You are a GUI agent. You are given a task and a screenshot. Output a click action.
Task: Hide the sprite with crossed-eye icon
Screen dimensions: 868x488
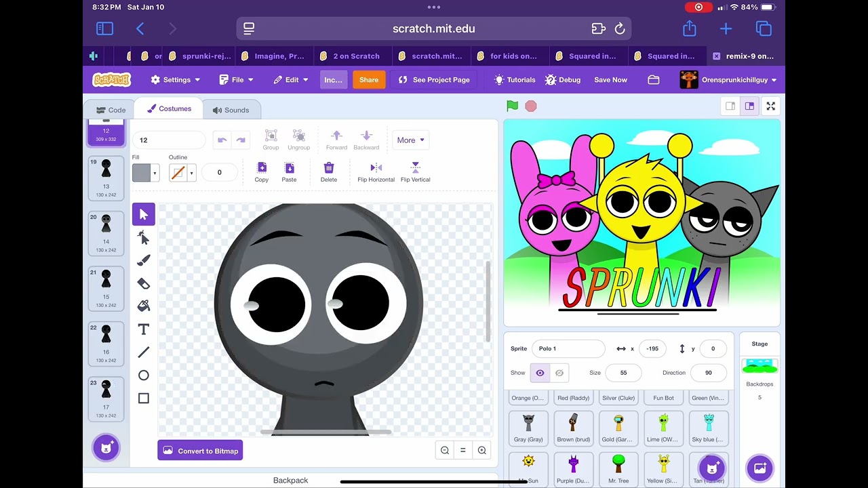(x=559, y=373)
